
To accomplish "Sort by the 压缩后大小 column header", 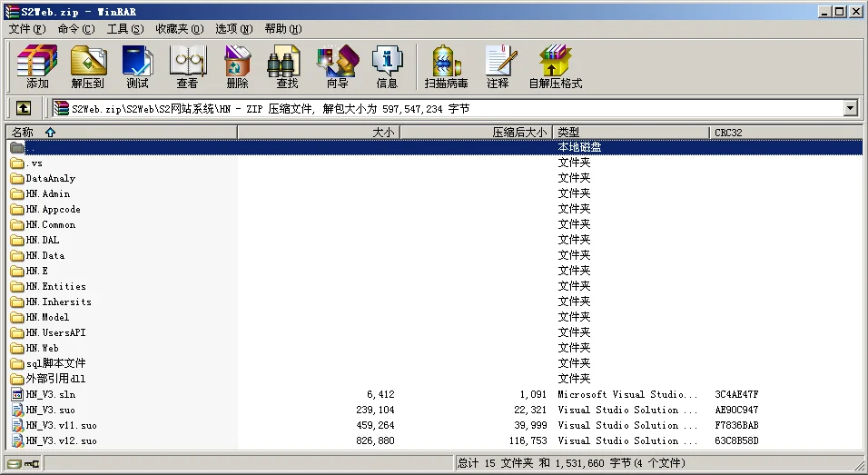I will (x=476, y=133).
